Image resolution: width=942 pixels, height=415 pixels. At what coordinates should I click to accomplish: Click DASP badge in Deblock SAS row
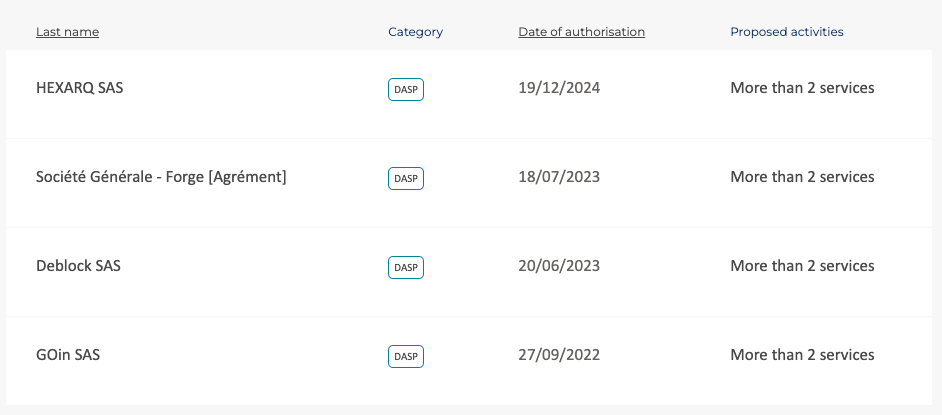[x=406, y=267]
